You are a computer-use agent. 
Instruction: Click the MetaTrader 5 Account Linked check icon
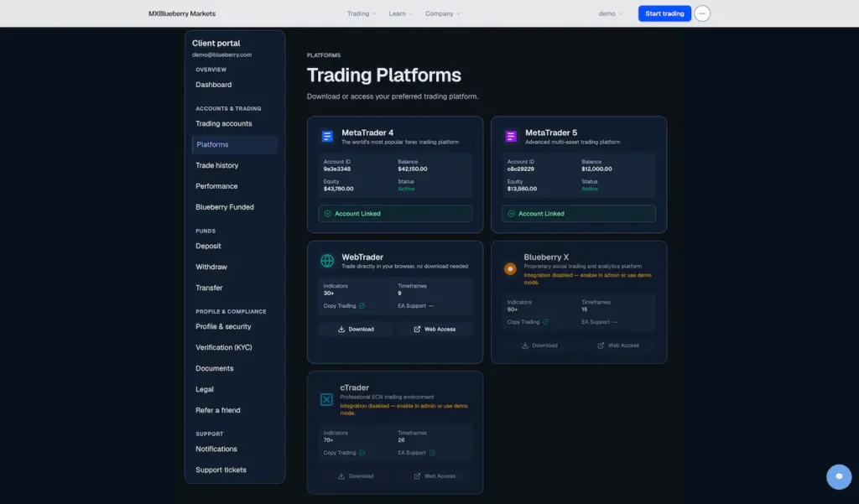point(511,214)
